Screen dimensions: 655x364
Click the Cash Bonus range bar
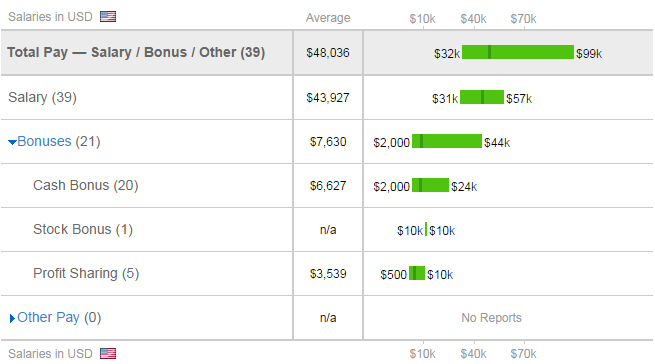(430, 185)
